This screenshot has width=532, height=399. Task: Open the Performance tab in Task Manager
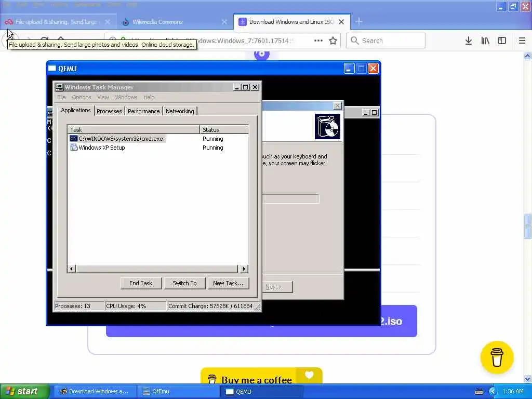click(143, 111)
